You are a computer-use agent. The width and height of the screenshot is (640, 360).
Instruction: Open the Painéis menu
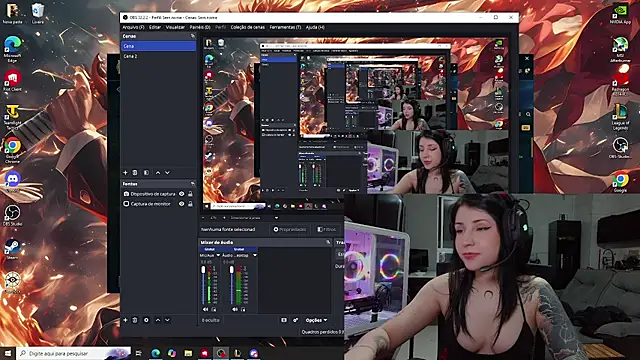pyautogui.click(x=200, y=27)
